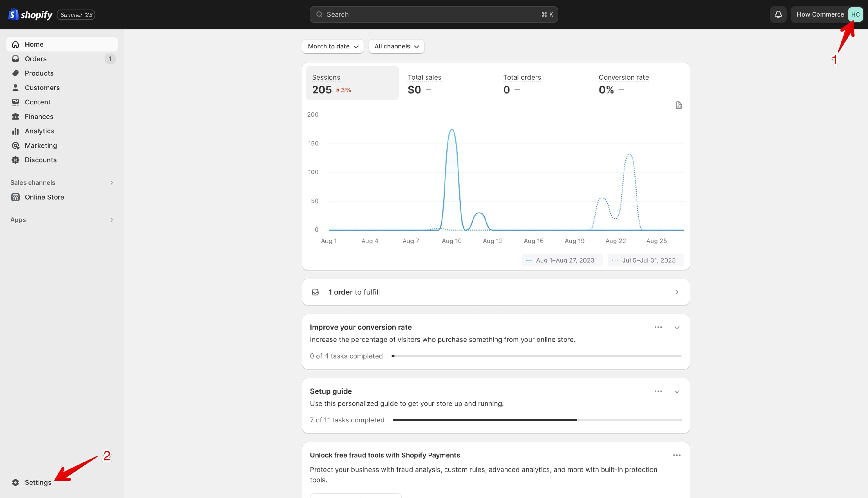The height and width of the screenshot is (498, 868).
Task: Expand the Apps section
Action: pos(111,220)
